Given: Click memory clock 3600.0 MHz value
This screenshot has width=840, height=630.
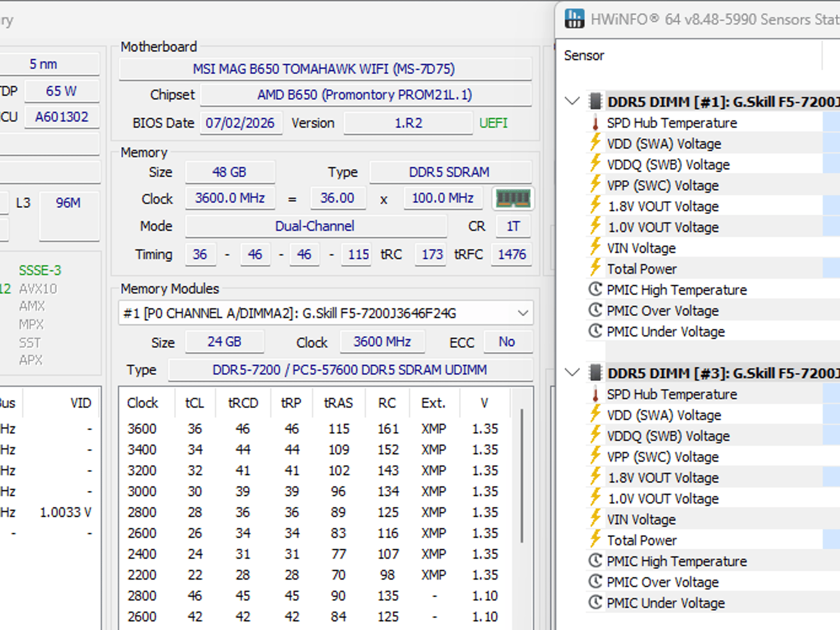Looking at the screenshot, I should (x=230, y=198).
